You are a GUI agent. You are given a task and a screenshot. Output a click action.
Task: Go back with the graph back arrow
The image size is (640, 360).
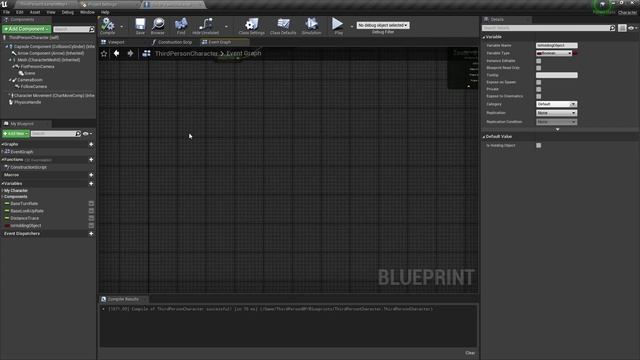click(117, 53)
